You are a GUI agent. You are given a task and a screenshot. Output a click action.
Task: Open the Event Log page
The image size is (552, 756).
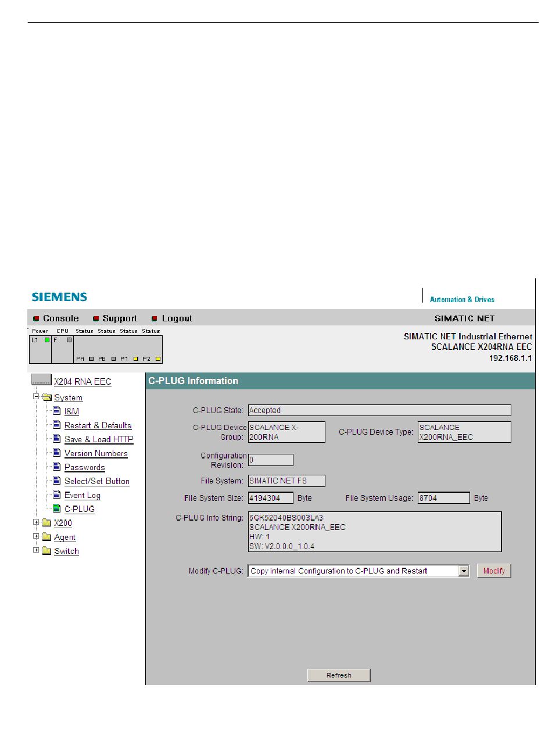83,495
